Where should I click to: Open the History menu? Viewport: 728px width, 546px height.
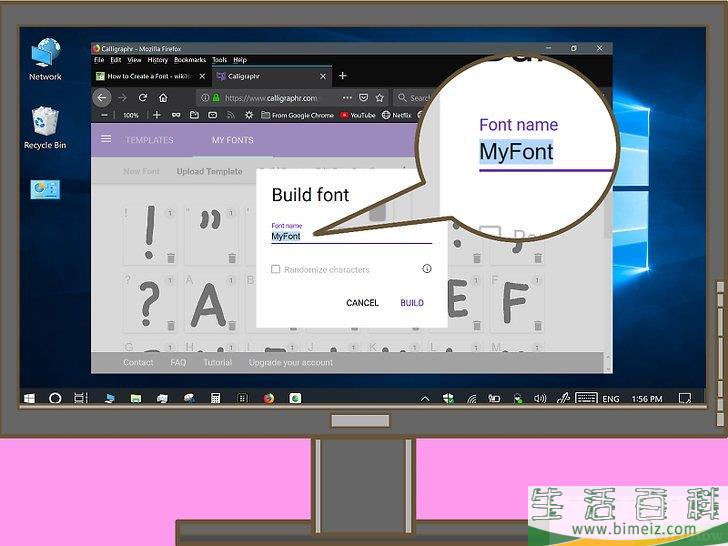(157, 60)
